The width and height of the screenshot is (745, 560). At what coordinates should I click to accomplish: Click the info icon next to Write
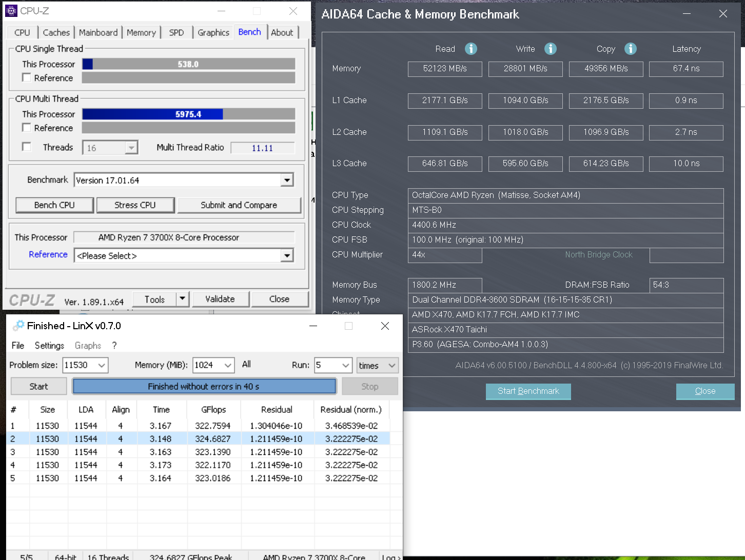[x=551, y=49]
